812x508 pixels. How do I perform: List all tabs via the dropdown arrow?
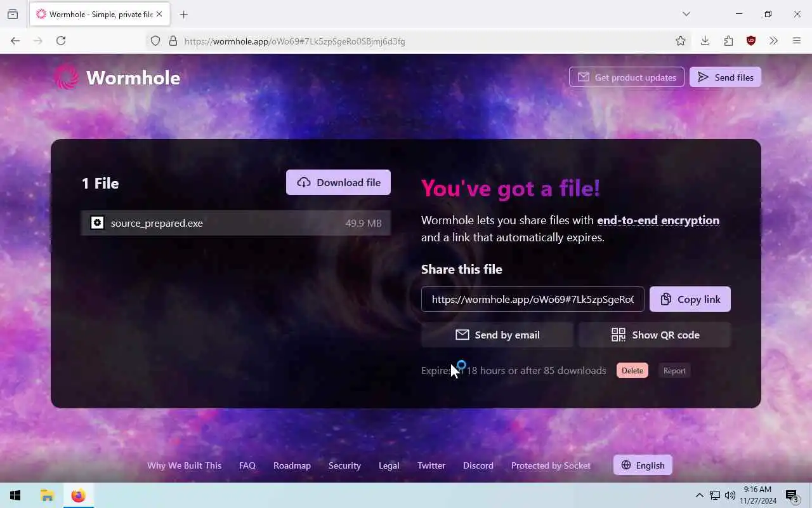coord(686,14)
